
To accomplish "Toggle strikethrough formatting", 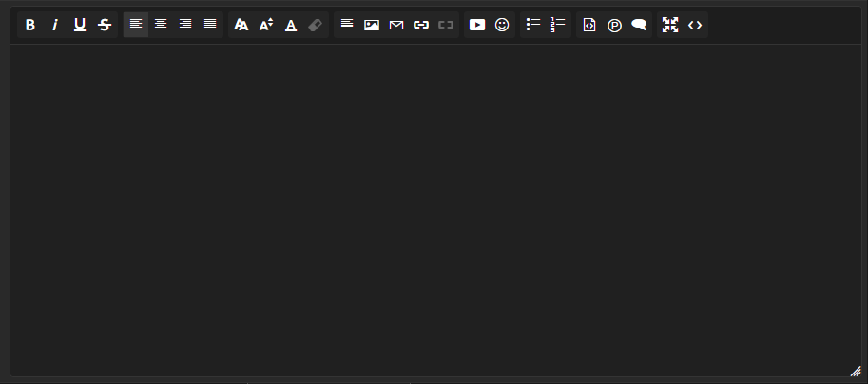I will (105, 25).
